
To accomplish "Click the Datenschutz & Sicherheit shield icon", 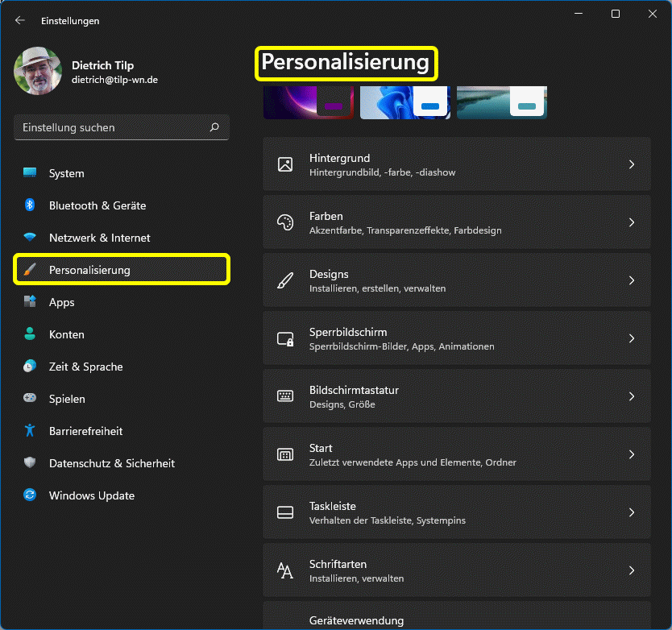I will 30,463.
